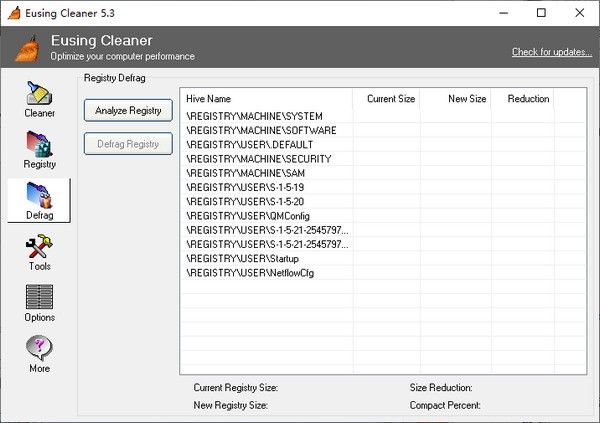Click the Reduction column header
The image size is (600, 423).
pos(523,99)
